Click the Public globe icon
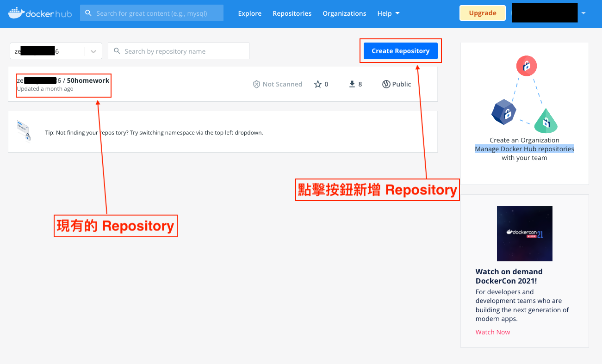Screen dimensions: 602x364 (x=386, y=84)
